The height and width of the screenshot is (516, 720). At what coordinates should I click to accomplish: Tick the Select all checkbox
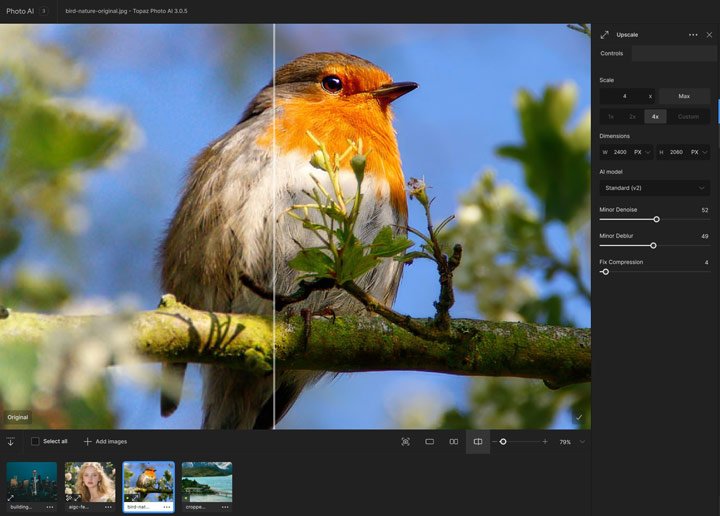(x=35, y=441)
